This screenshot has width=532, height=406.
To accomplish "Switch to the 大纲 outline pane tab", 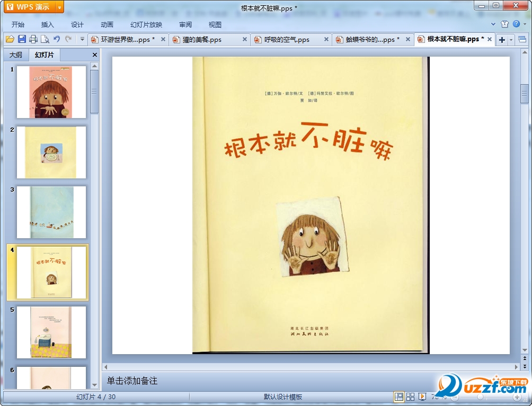I will pyautogui.click(x=15, y=55).
